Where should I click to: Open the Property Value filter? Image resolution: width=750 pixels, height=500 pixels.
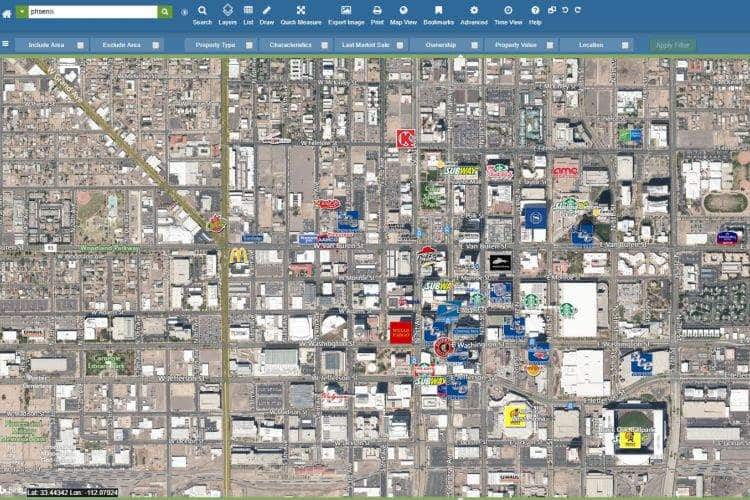click(x=521, y=45)
